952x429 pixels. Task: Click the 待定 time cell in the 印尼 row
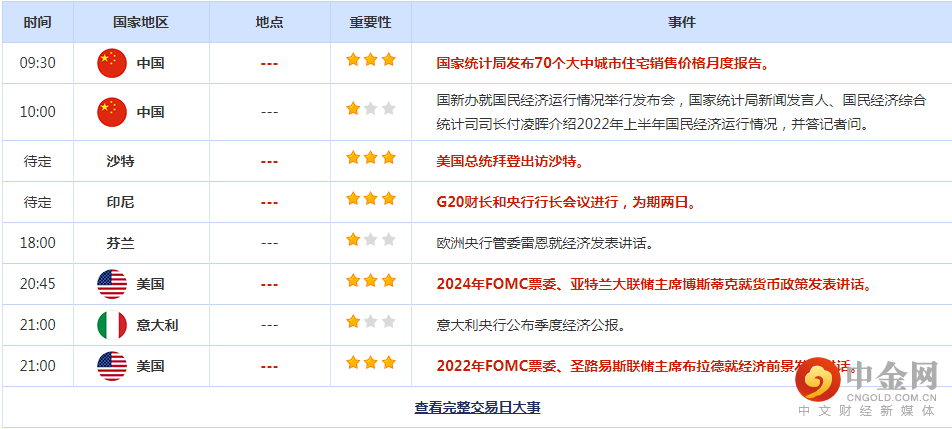[x=38, y=203]
